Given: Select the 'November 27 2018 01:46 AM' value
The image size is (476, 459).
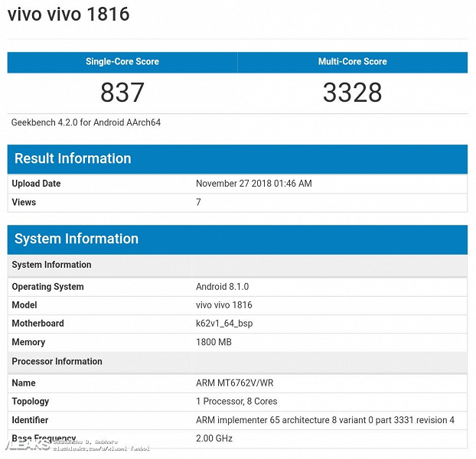Looking at the screenshot, I should (254, 184).
